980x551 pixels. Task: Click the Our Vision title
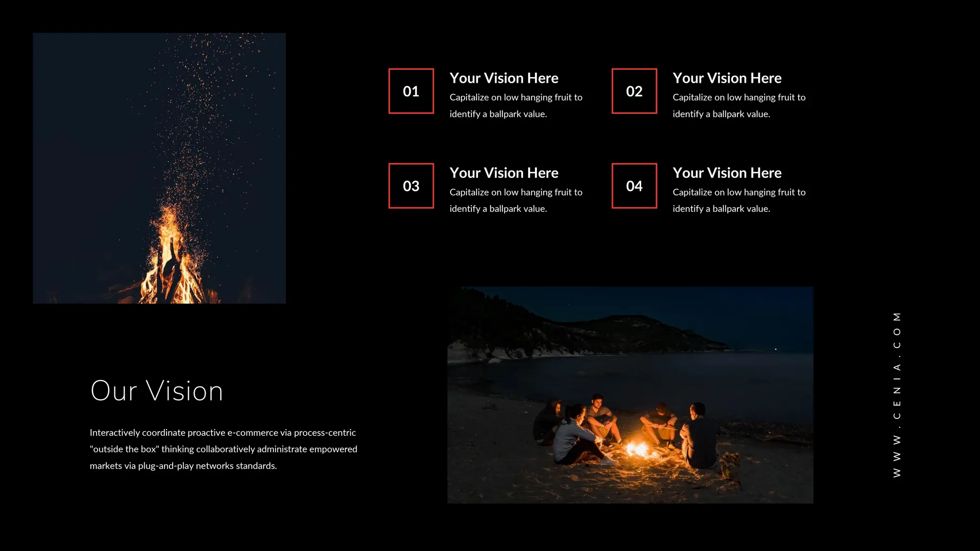coord(156,391)
